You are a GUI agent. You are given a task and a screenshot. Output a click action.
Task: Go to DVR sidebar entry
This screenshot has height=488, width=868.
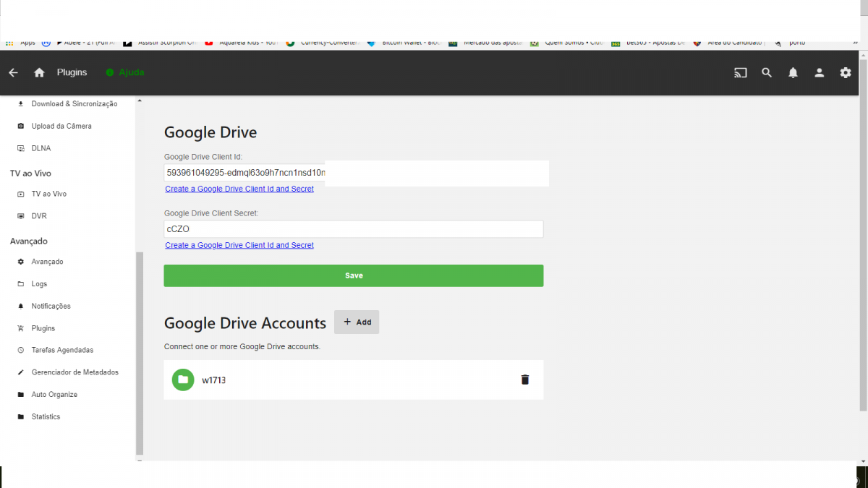tap(38, 216)
